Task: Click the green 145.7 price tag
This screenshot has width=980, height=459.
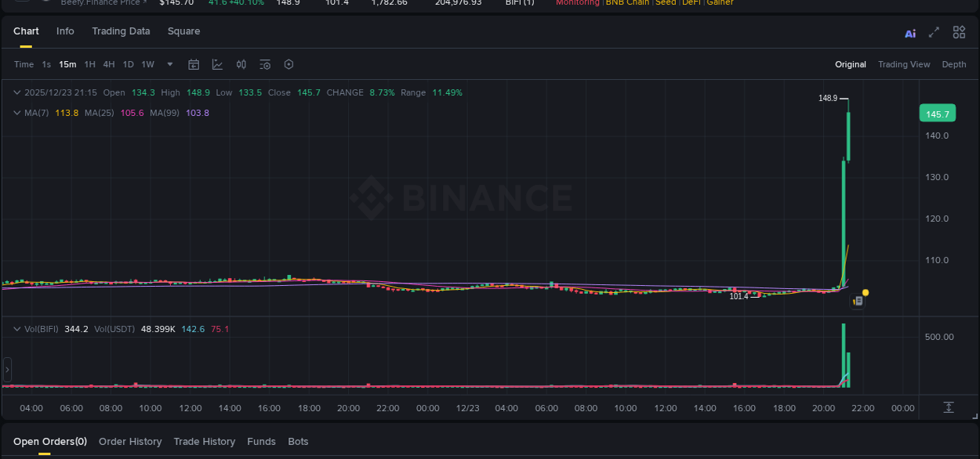Action: pos(937,114)
